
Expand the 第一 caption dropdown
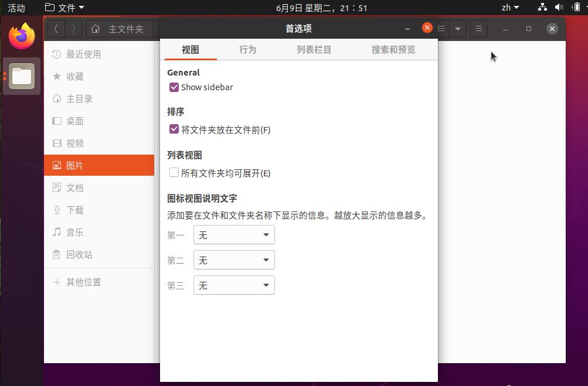[234, 235]
